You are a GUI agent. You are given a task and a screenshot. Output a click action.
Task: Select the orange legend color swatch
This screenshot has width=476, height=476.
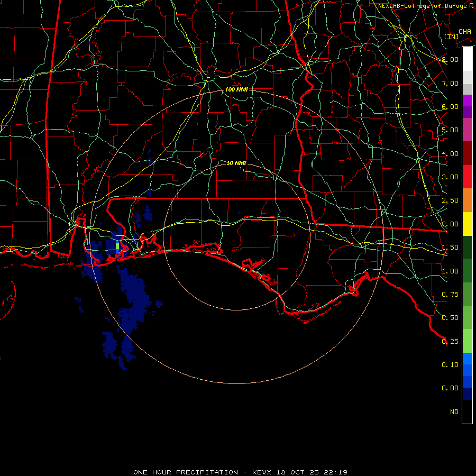tap(467, 200)
